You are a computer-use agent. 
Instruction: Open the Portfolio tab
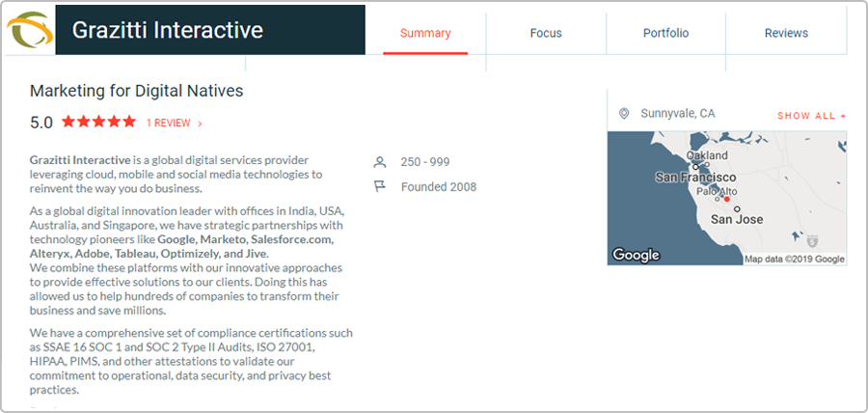[665, 33]
